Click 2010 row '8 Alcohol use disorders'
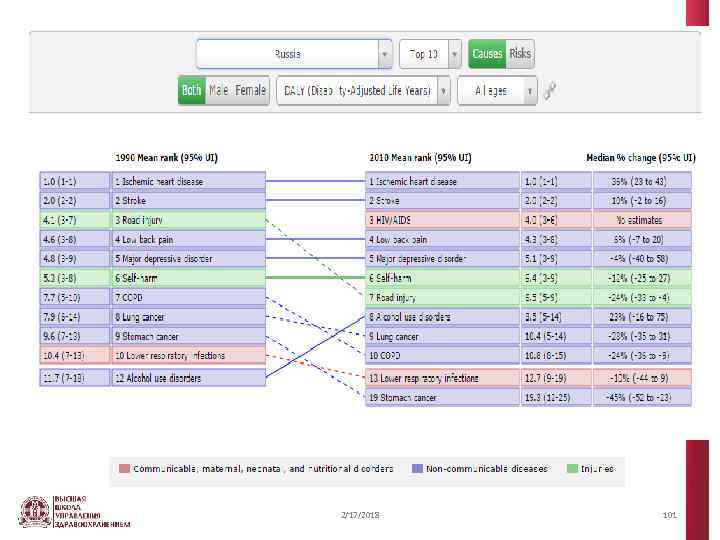This screenshot has width=720, height=540. coord(443,317)
